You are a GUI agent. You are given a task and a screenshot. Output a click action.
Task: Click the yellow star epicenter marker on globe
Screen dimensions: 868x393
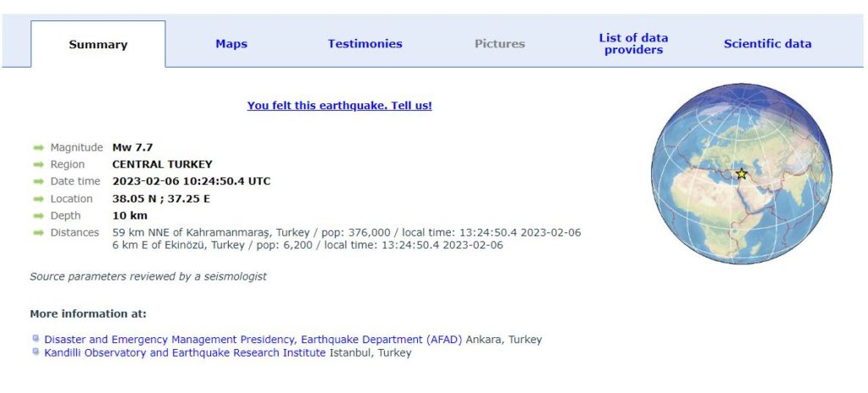coord(742,174)
